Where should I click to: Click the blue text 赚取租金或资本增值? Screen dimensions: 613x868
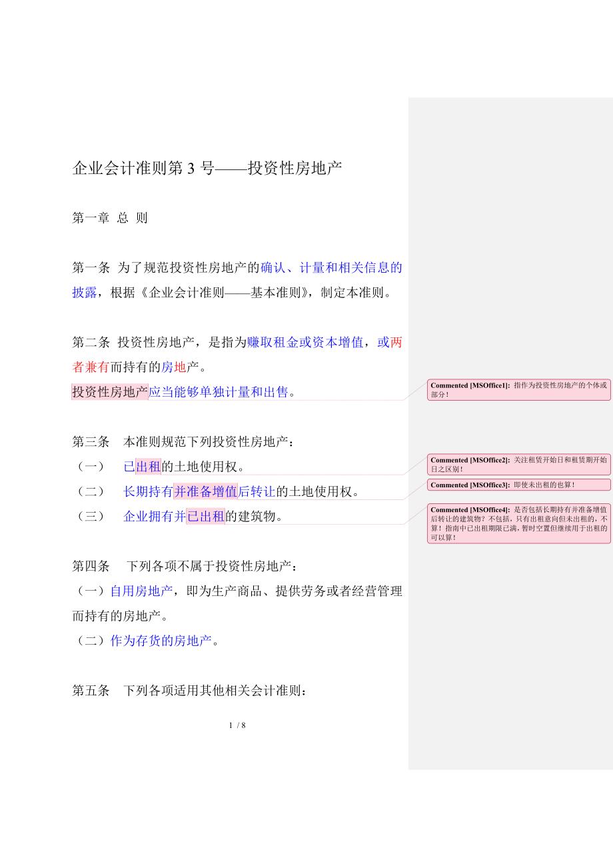pyautogui.click(x=305, y=343)
